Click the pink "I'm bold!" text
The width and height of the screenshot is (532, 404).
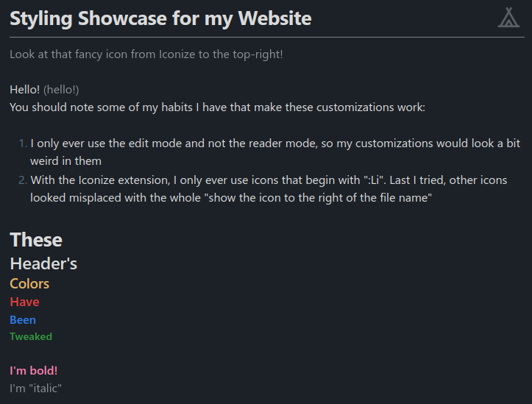34,371
